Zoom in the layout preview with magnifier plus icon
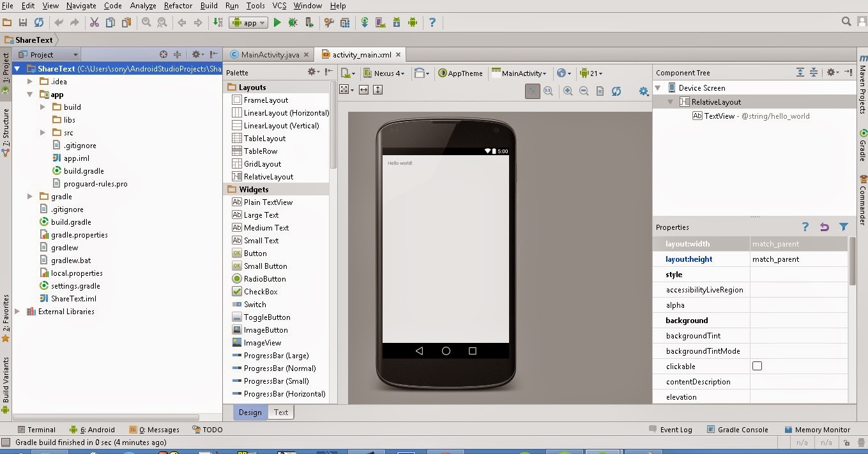 pyautogui.click(x=568, y=91)
